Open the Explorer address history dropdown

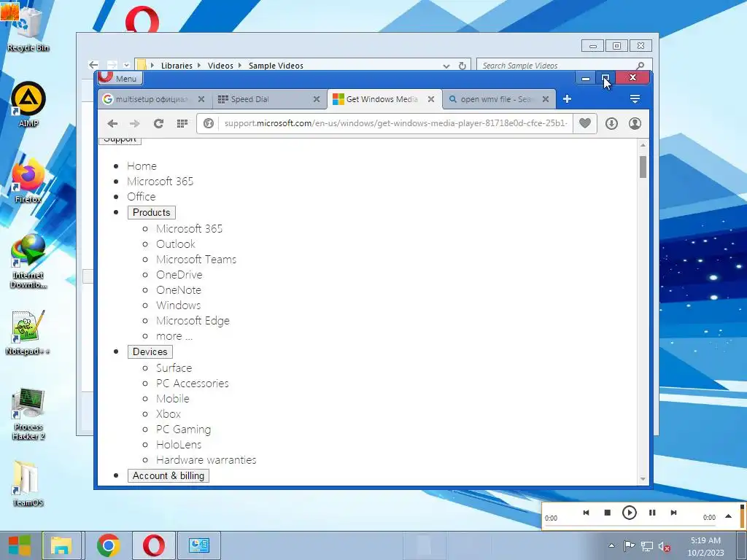(446, 66)
